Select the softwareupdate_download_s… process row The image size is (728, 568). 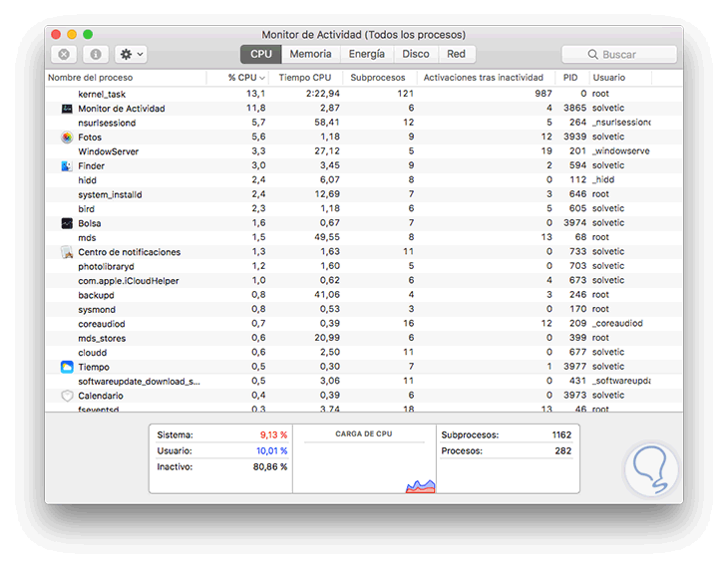[364, 382]
